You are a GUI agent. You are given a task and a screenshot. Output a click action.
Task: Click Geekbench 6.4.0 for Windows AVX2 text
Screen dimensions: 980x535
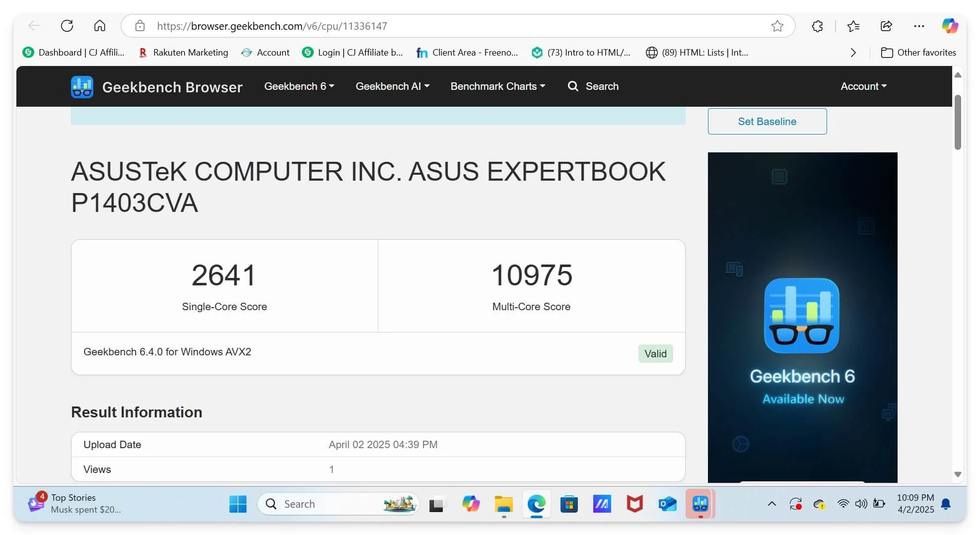[167, 352]
